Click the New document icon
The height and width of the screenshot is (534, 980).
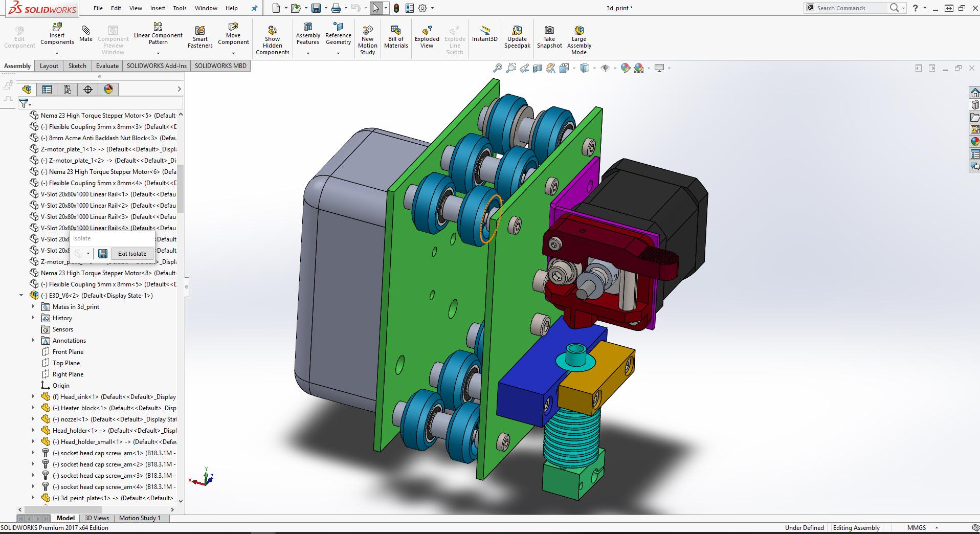(276, 8)
